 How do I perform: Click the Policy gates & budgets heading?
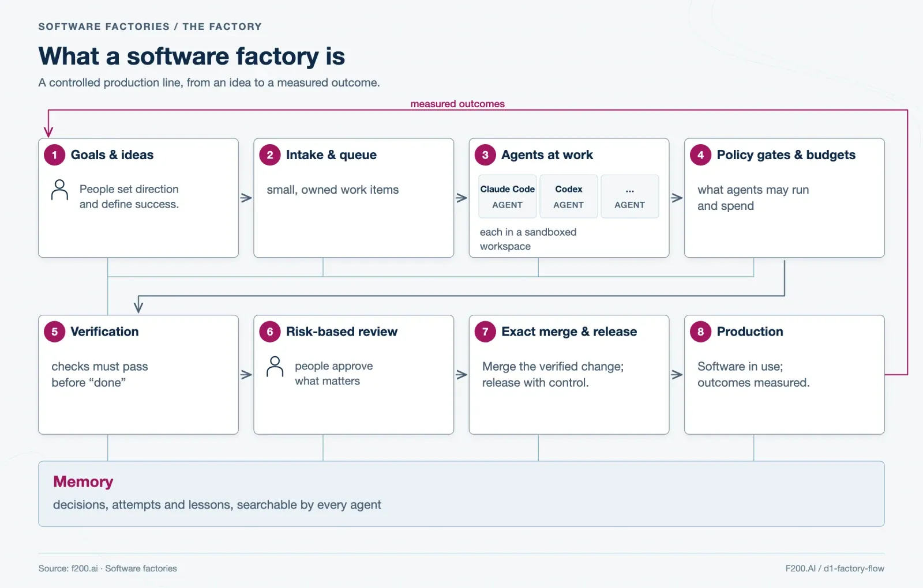point(786,155)
